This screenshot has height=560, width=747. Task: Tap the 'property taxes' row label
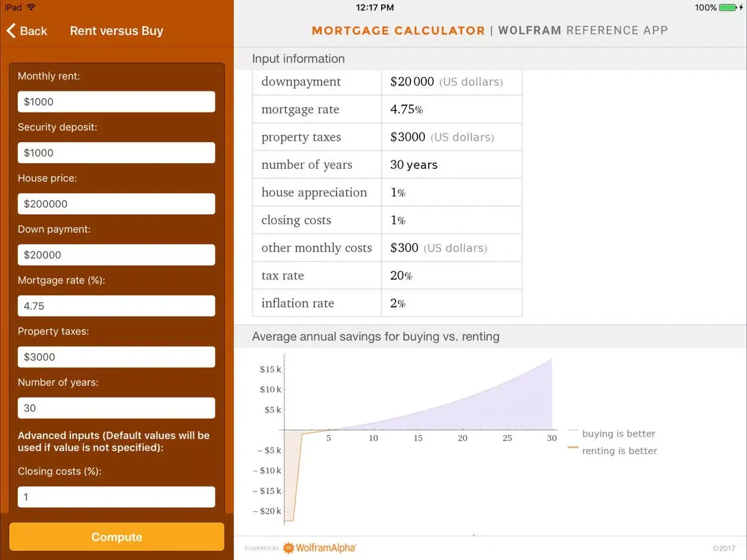pos(301,137)
